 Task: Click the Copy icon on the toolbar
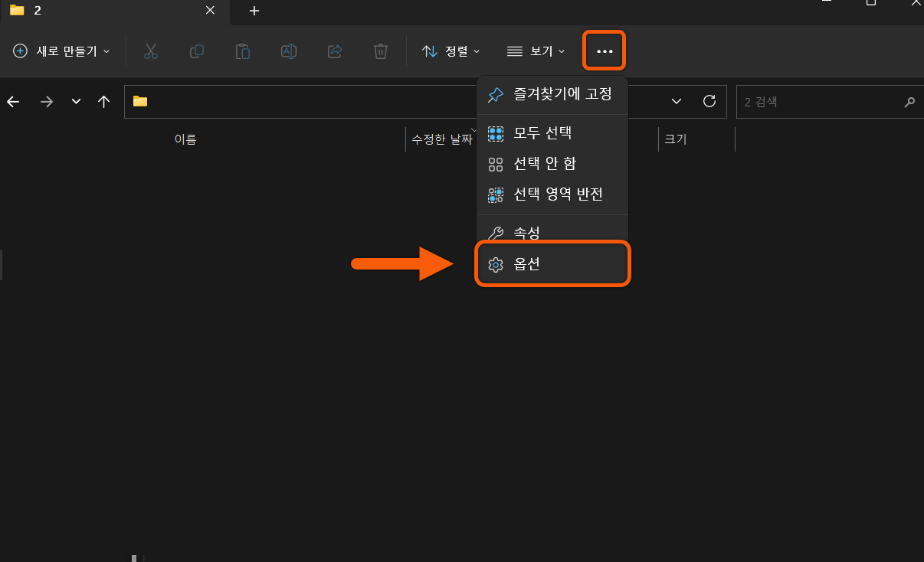coord(196,51)
